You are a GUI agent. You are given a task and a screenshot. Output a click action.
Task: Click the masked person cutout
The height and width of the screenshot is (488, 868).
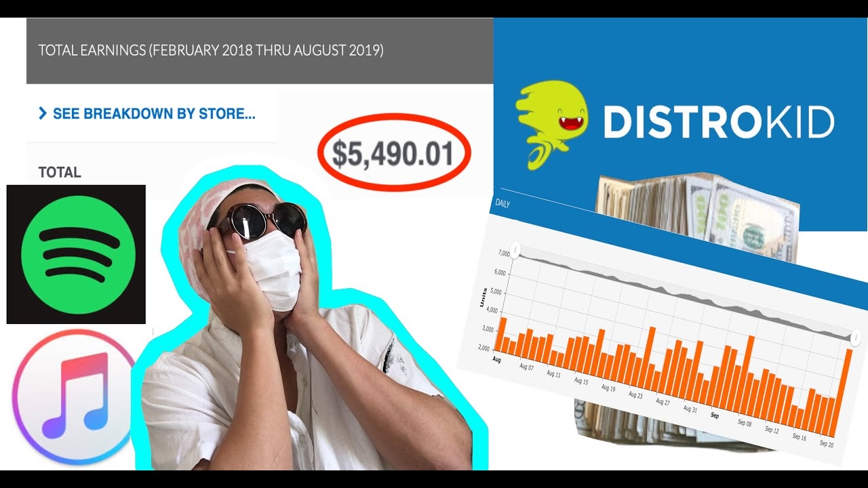[x=309, y=319]
